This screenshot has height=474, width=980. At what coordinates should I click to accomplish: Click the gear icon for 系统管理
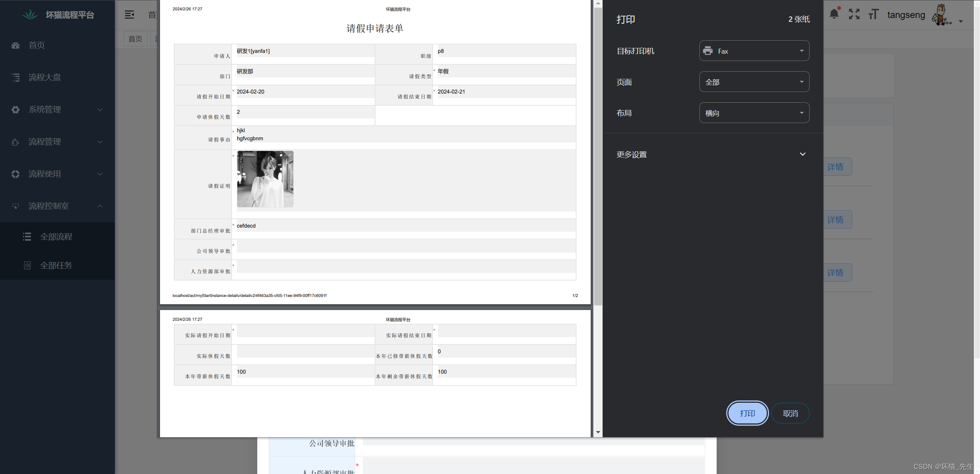click(15, 110)
